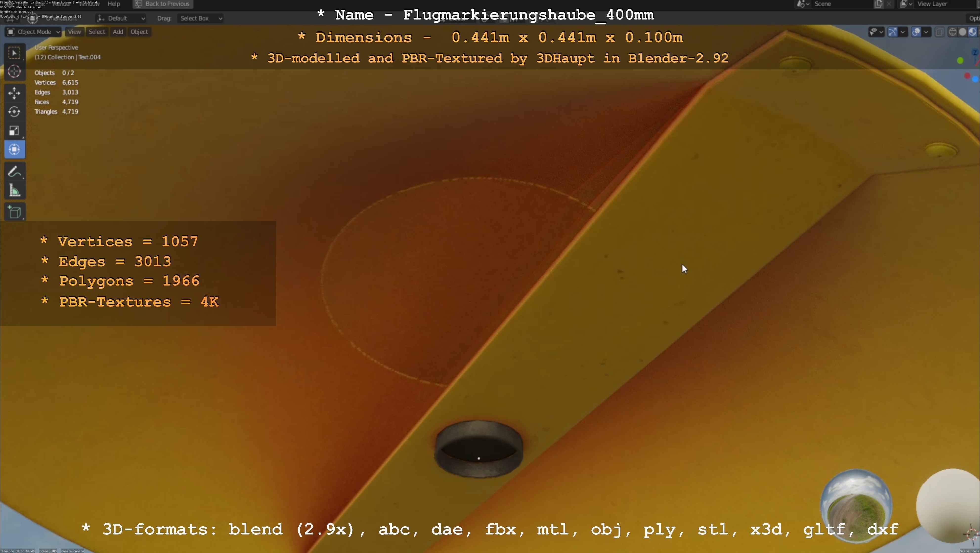Open the Drag Select Box dropdown

(x=200, y=18)
